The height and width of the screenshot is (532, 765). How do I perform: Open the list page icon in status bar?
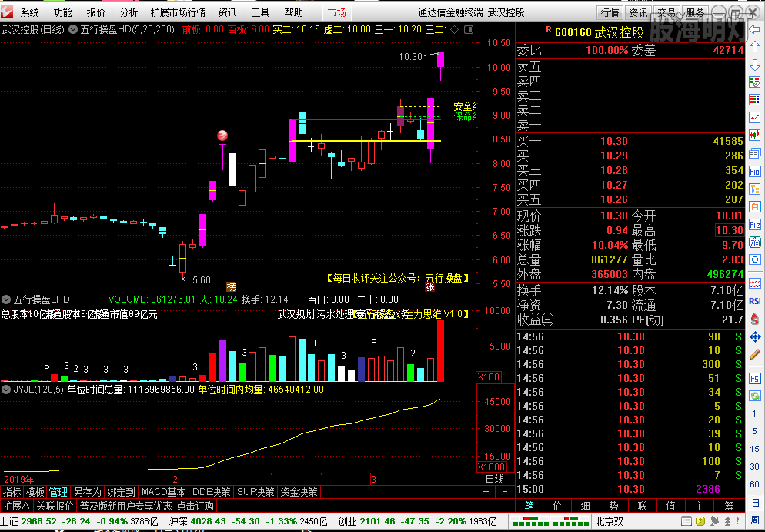[x=686, y=521]
